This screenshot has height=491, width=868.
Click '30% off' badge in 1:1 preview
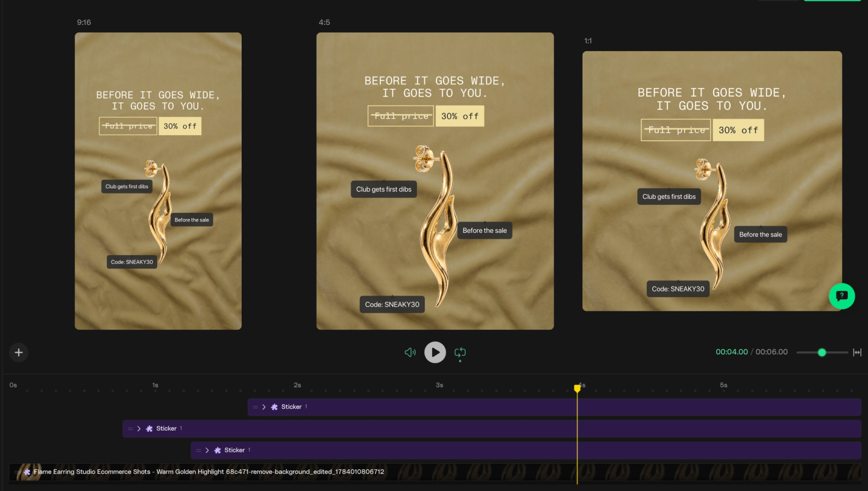tap(738, 130)
